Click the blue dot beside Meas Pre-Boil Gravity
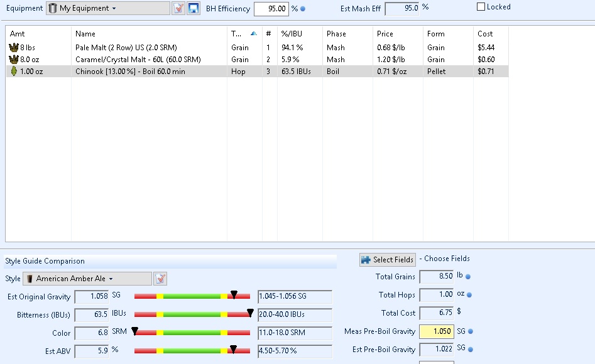Screen dimensions: 595x364 (x=471, y=331)
